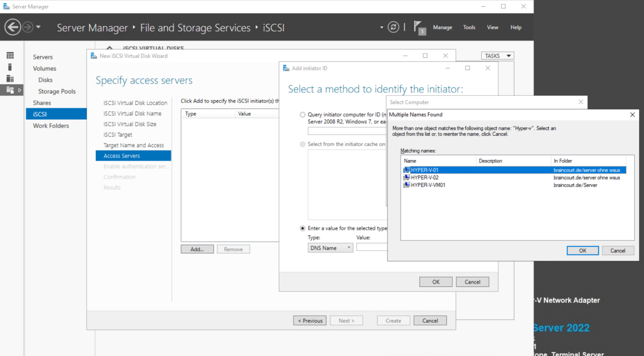The height and width of the screenshot is (356, 644).
Task: Click the Add button for iSCSI initiators
Action: (x=197, y=249)
